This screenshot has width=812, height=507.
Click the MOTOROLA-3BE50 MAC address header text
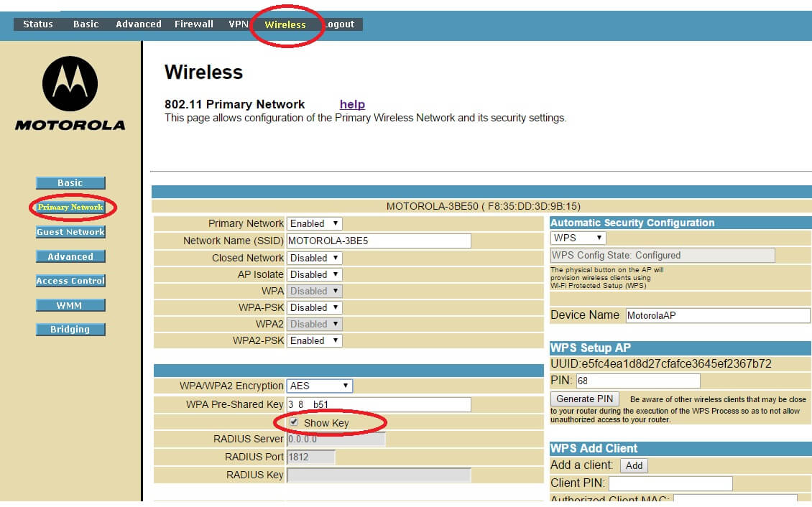pyautogui.click(x=483, y=206)
